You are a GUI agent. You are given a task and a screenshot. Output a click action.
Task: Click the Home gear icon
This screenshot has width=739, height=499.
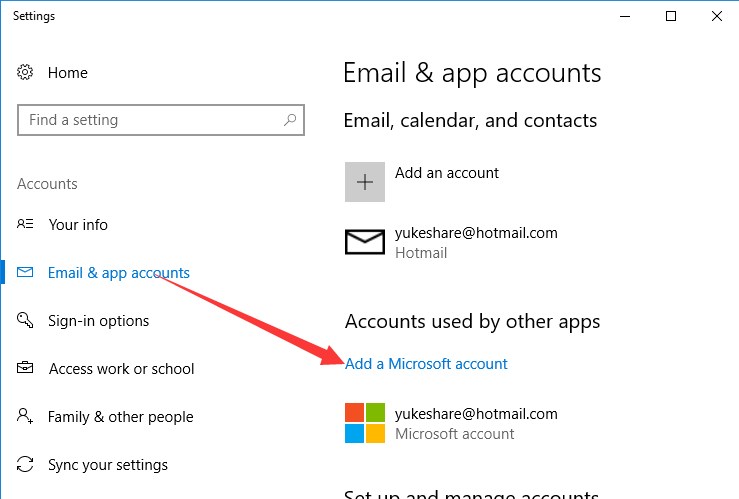point(25,72)
